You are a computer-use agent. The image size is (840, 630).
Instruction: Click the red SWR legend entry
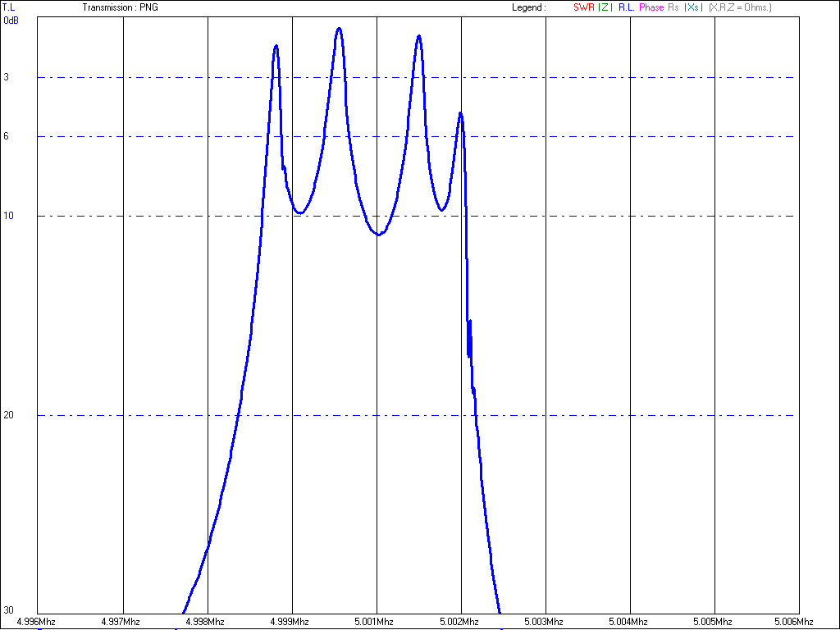point(583,7)
